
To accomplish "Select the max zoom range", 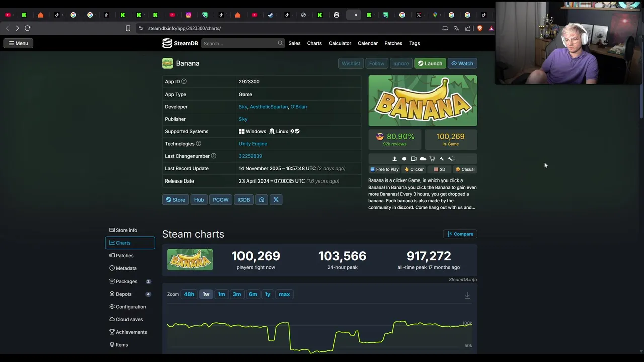I will coord(284,294).
